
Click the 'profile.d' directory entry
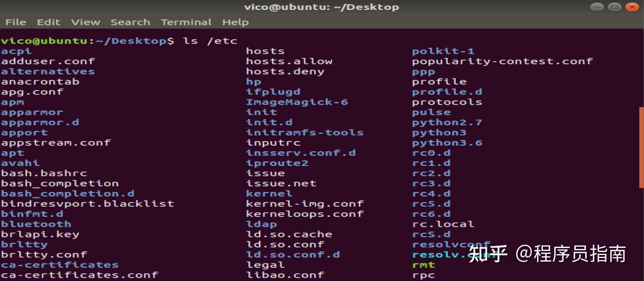(x=447, y=92)
